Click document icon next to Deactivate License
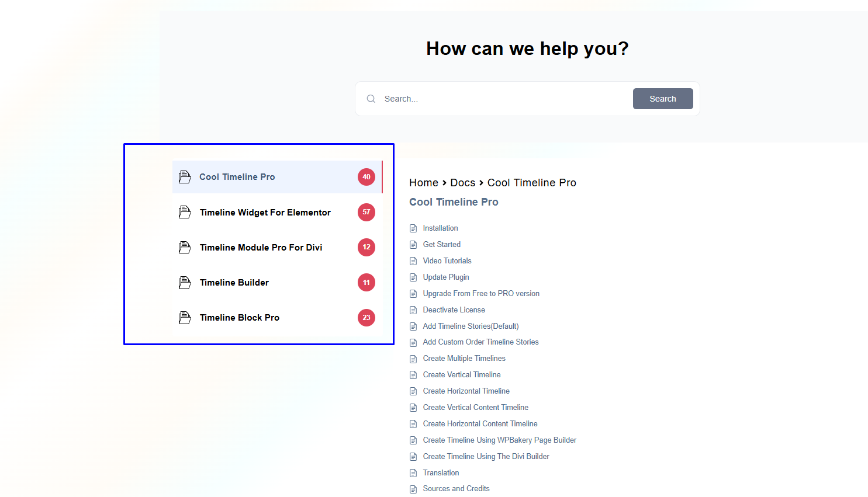 click(x=413, y=310)
